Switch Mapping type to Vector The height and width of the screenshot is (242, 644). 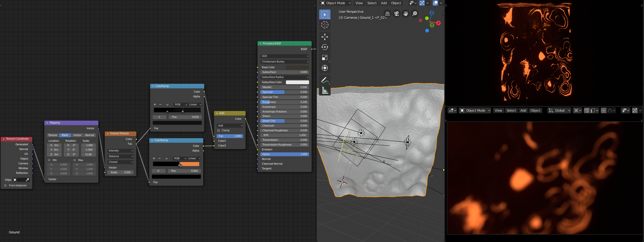click(77, 135)
